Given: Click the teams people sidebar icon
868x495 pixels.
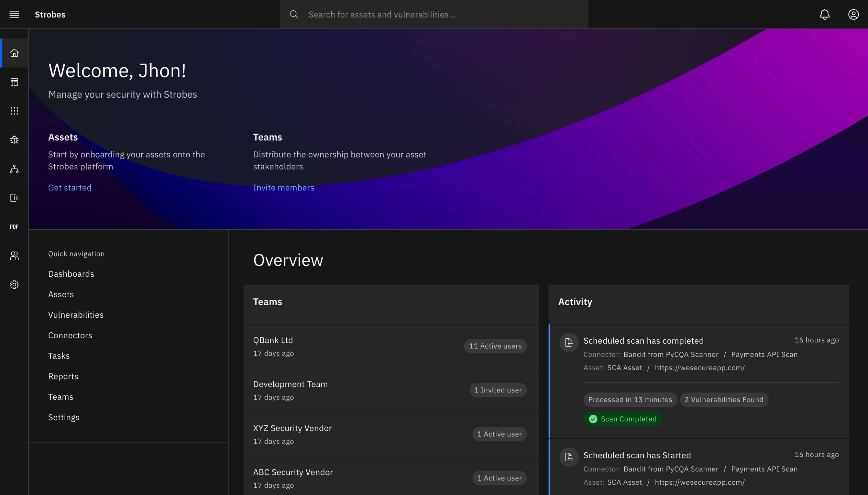Looking at the screenshot, I should tap(14, 255).
